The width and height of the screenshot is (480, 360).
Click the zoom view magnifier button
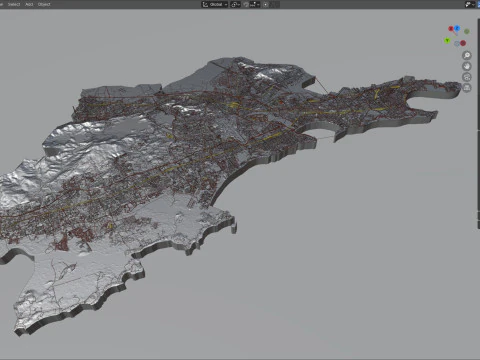pyautogui.click(x=467, y=55)
